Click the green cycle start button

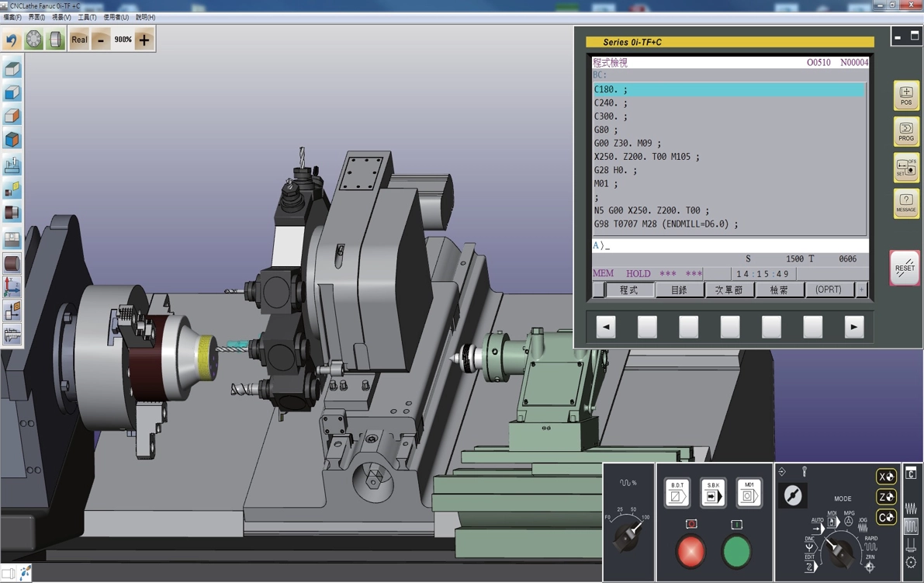pyautogui.click(x=736, y=550)
